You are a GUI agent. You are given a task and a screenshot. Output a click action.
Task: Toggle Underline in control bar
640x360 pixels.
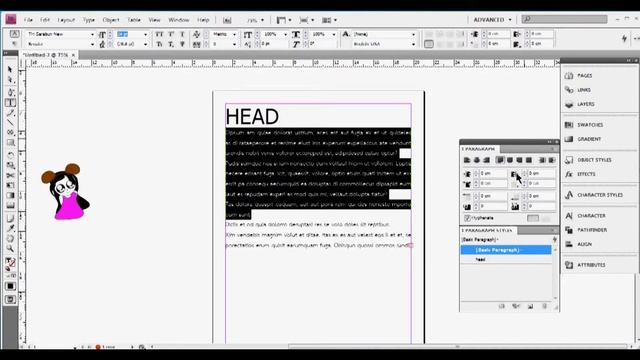pyautogui.click(x=182, y=34)
